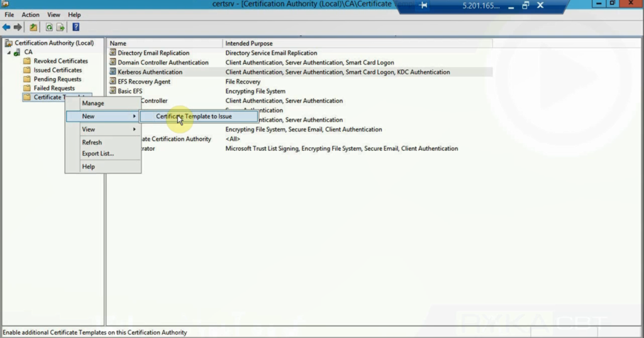Expand the View submenu arrow
The width and height of the screenshot is (644, 338).
(134, 129)
